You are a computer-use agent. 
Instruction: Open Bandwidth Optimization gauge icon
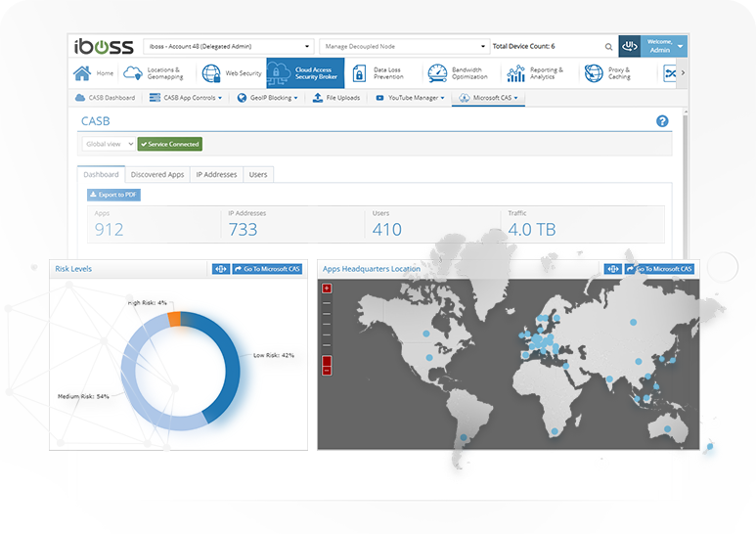click(x=437, y=73)
